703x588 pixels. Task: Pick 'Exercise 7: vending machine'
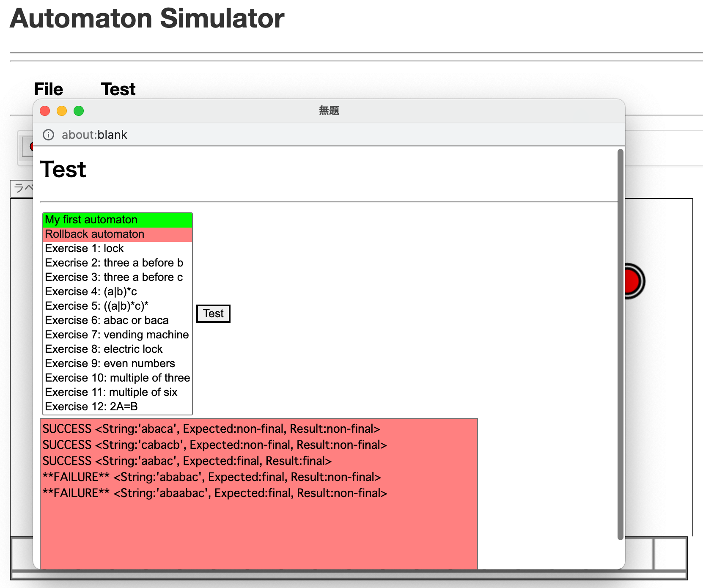[x=117, y=335]
